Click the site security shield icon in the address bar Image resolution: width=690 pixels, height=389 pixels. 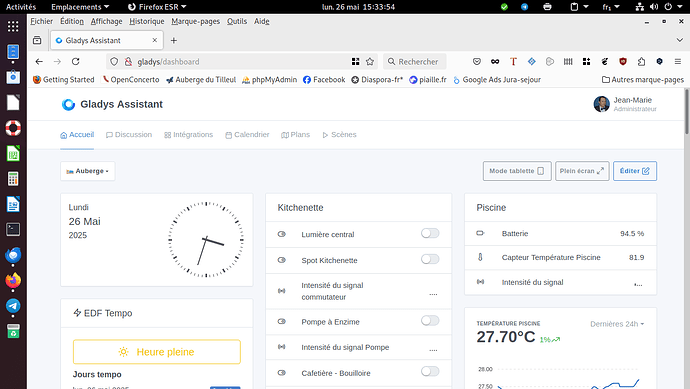pos(114,62)
